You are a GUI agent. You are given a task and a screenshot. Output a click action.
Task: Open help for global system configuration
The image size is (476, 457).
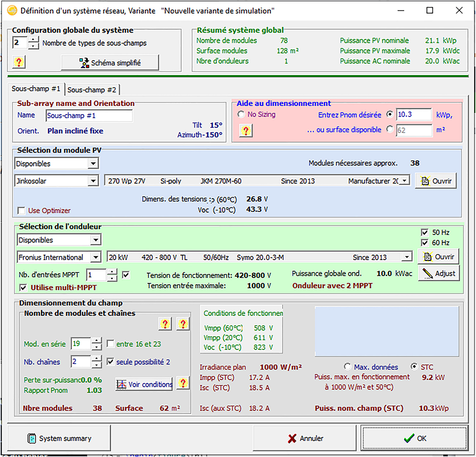19,62
